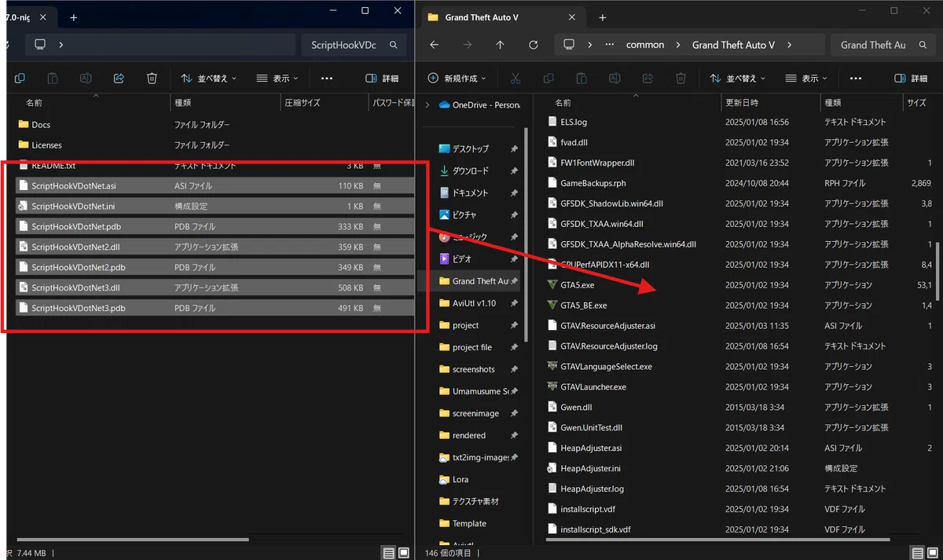Viewport: 943px width, 560px height.
Task: Toggle 詳細 details pane in left window
Action: (382, 79)
